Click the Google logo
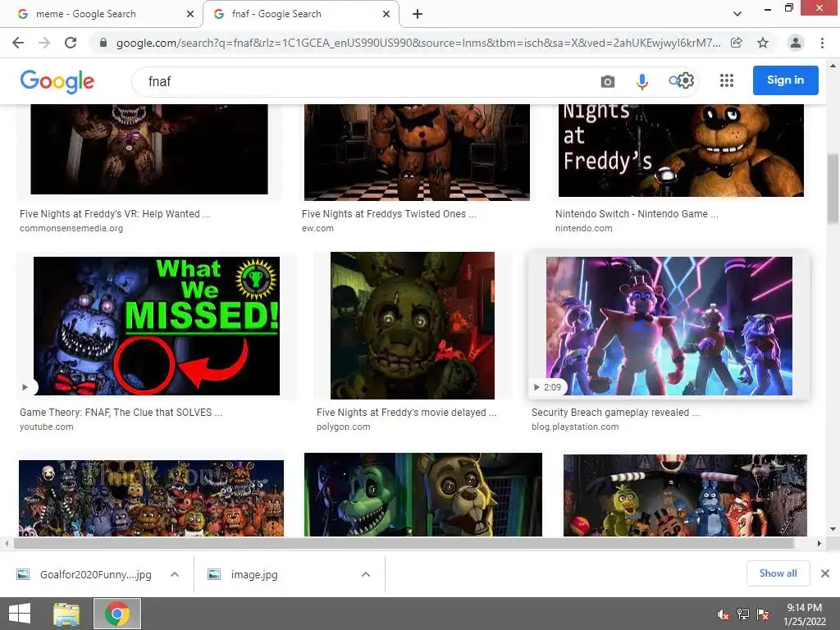The image size is (840, 630). coord(57,81)
